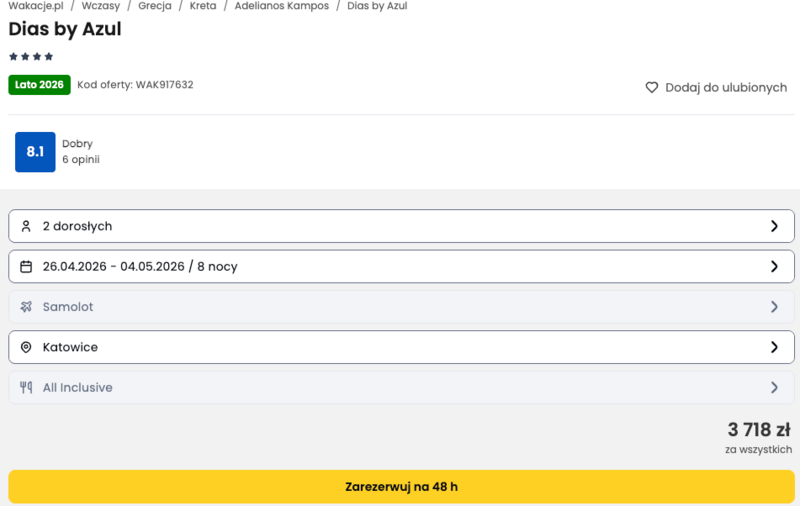Image resolution: width=800 pixels, height=506 pixels.
Task: Click the person icon beside 2 dorosłych
Action: [26, 226]
